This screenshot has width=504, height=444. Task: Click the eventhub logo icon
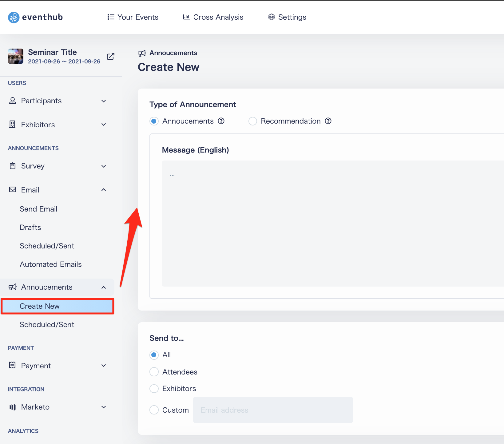coord(14,18)
